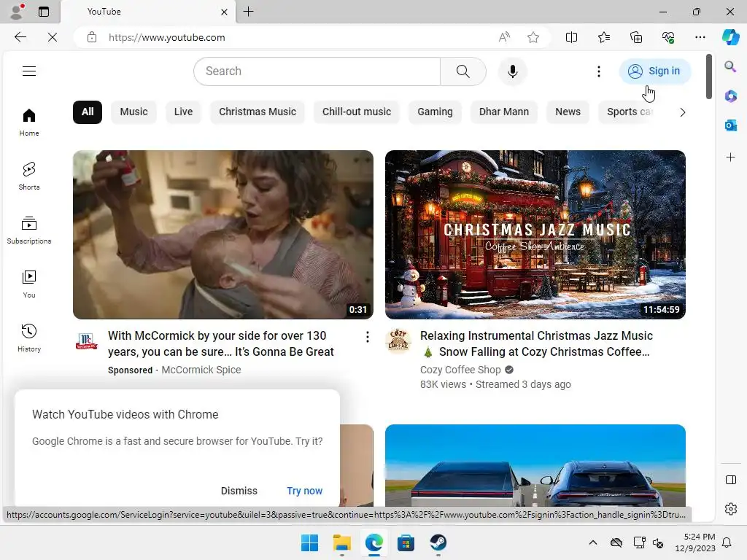Image resolution: width=747 pixels, height=560 pixels.
Task: Open File Explorer from taskbar
Action: tap(341, 542)
